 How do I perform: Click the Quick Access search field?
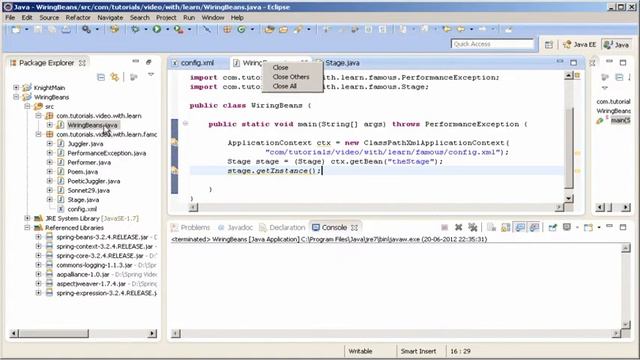pyautogui.click(x=492, y=44)
